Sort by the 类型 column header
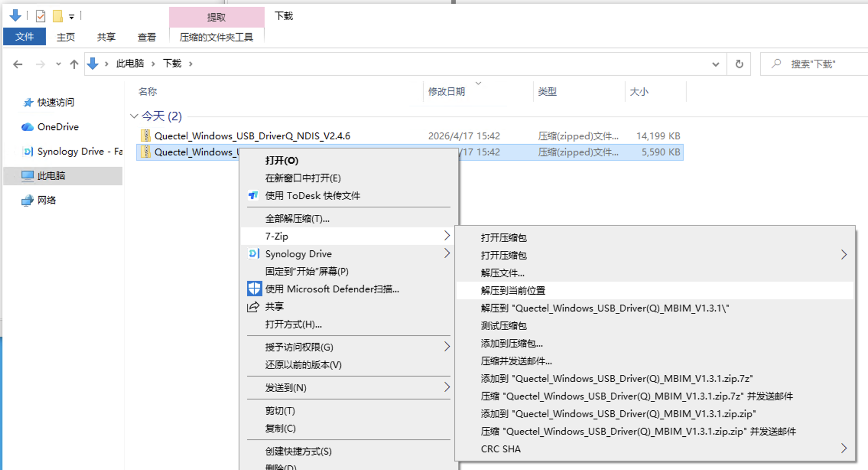This screenshot has height=470, width=868. pyautogui.click(x=547, y=91)
